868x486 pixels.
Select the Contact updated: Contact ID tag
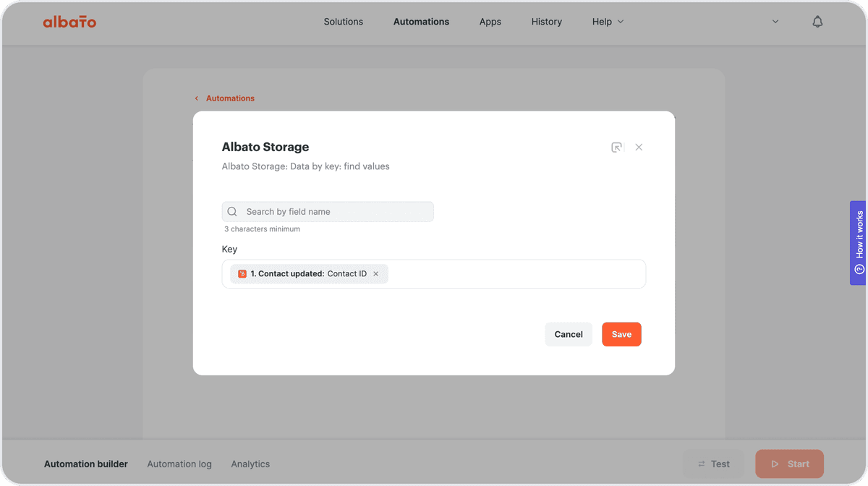point(309,274)
